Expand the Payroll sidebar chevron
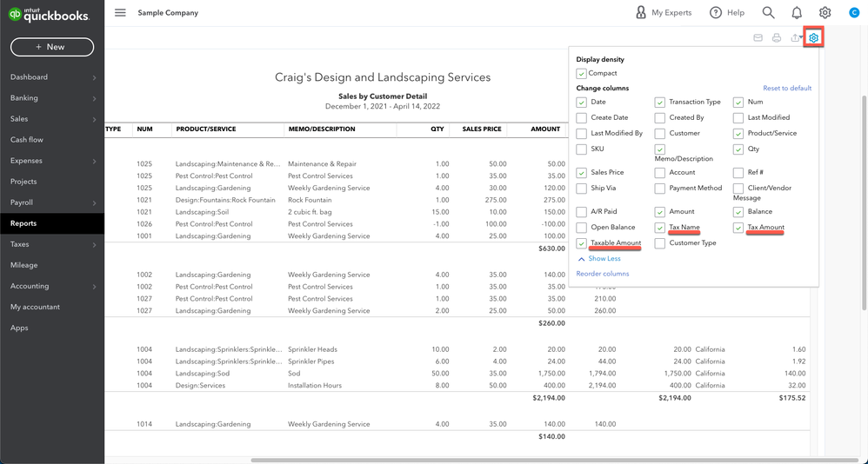This screenshot has width=868, height=464. point(94,203)
